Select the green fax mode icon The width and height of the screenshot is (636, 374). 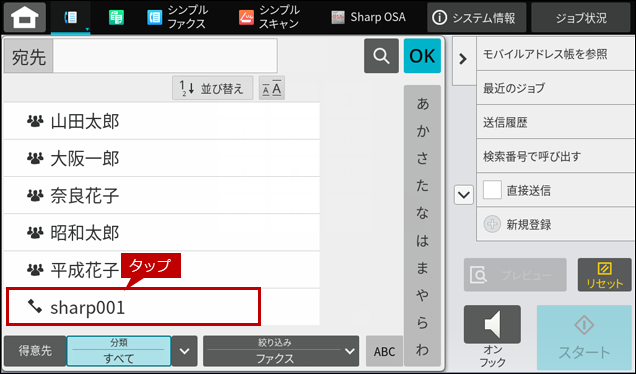point(116,17)
